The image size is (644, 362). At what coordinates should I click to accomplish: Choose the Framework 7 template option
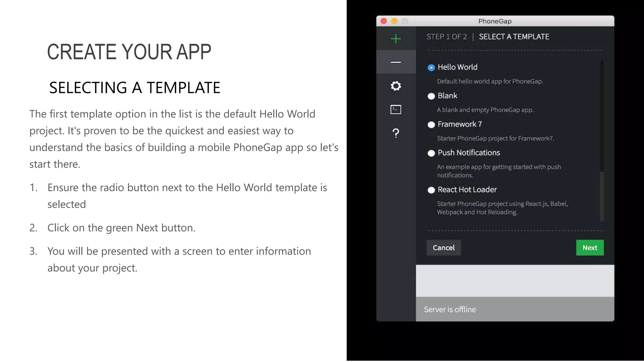click(431, 125)
